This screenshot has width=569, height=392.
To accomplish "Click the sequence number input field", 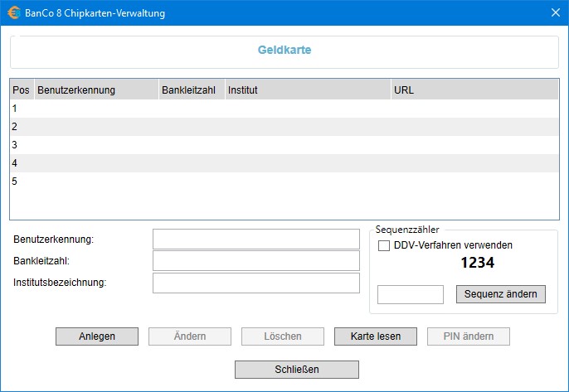I will pos(410,294).
